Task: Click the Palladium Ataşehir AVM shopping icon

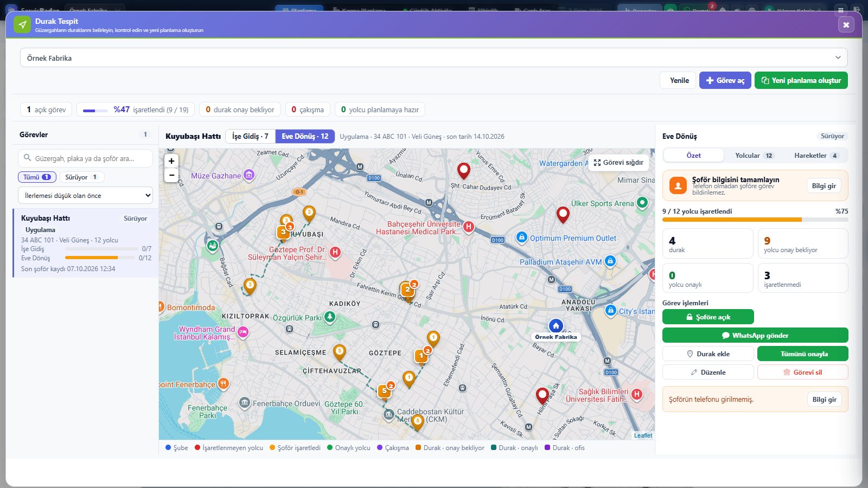Action: pyautogui.click(x=610, y=261)
